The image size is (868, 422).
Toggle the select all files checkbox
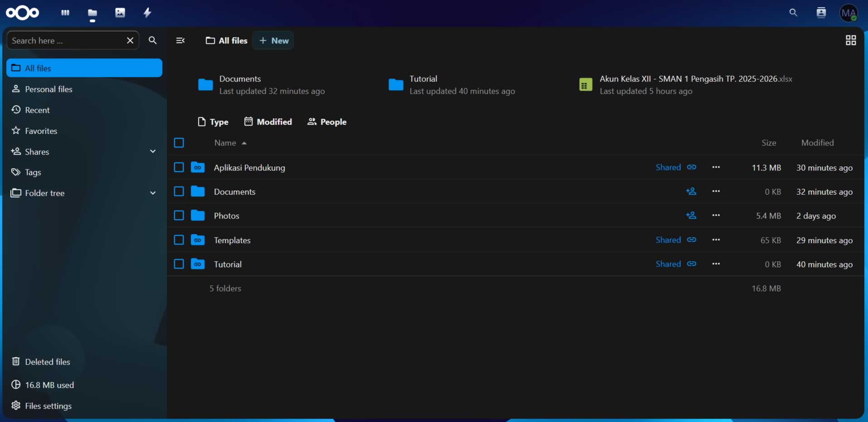tap(179, 143)
